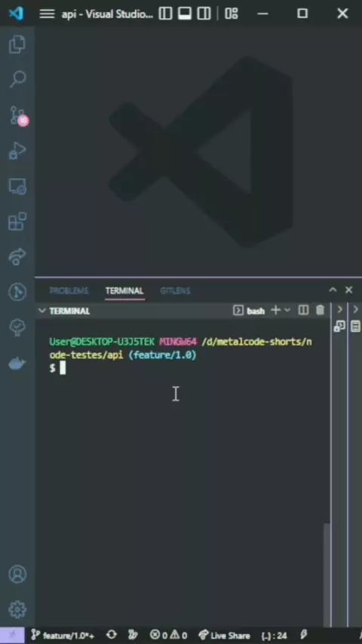362x644 pixels.
Task: Open the hamburger application menu
Action: coord(47,14)
